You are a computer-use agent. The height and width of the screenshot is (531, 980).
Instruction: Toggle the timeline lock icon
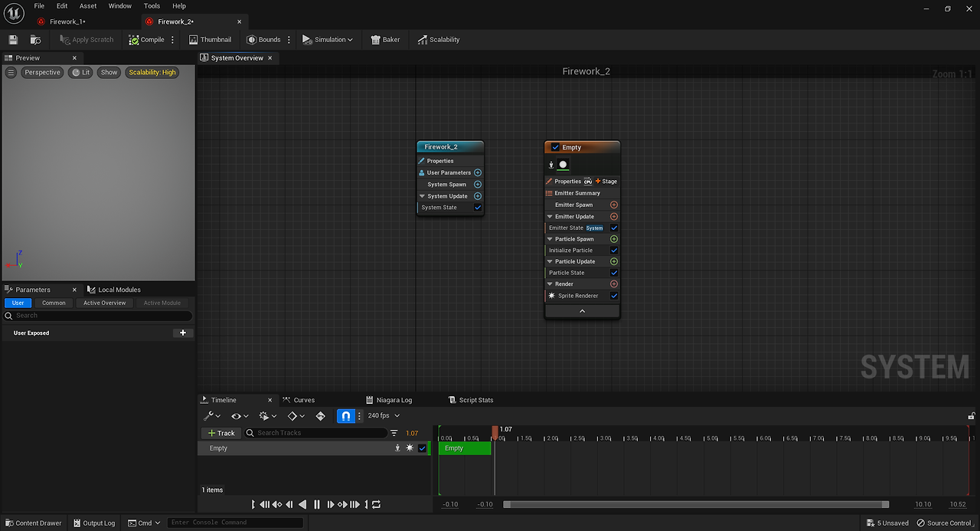[x=972, y=416]
